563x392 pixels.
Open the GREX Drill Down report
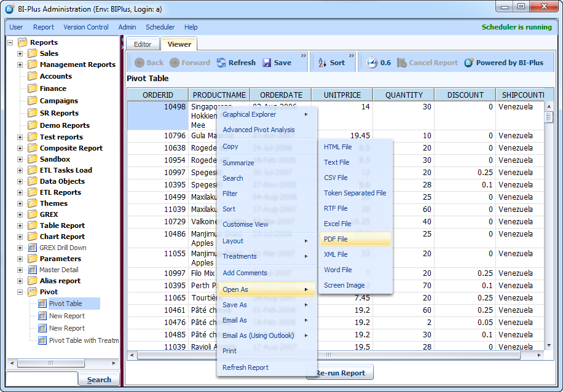63,248
